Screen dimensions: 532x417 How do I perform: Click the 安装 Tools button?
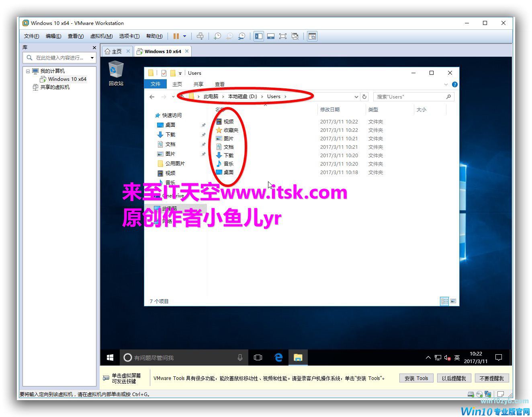tap(416, 378)
